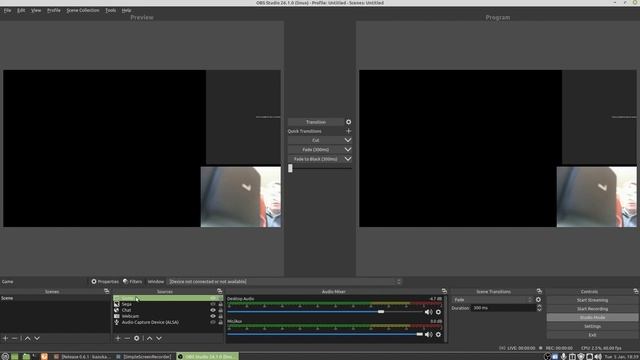This screenshot has width=640, height=360.
Task: Mute Mic/Aux with speaker icon
Action: pyautogui.click(x=428, y=334)
